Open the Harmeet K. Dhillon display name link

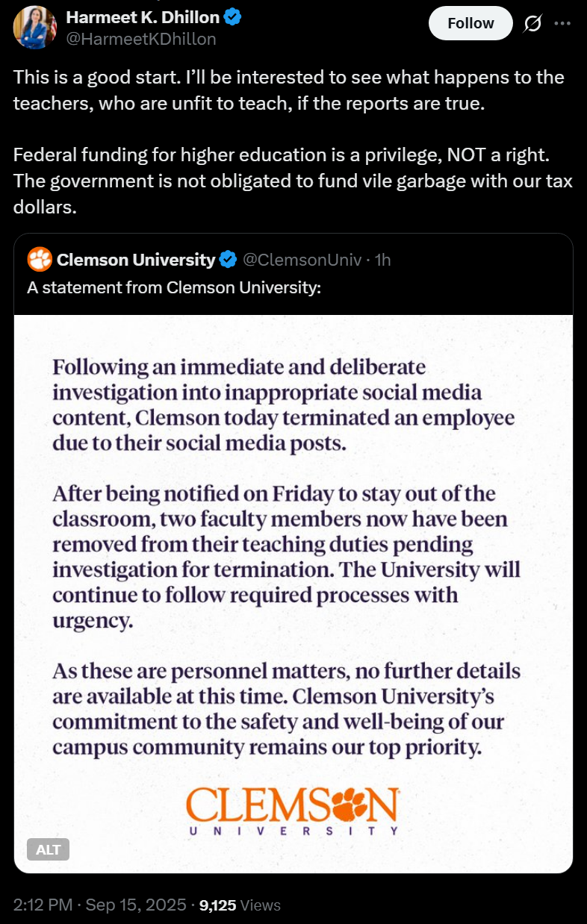(x=144, y=18)
